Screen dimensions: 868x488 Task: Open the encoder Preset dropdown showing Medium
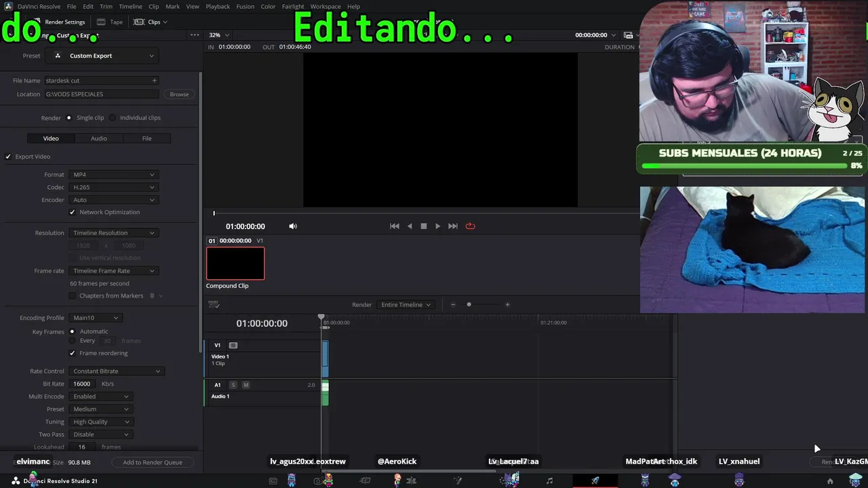100,409
